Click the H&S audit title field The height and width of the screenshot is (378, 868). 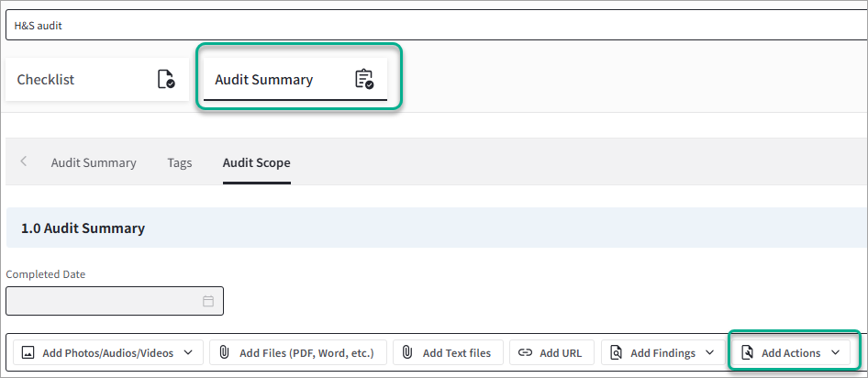coord(437,26)
